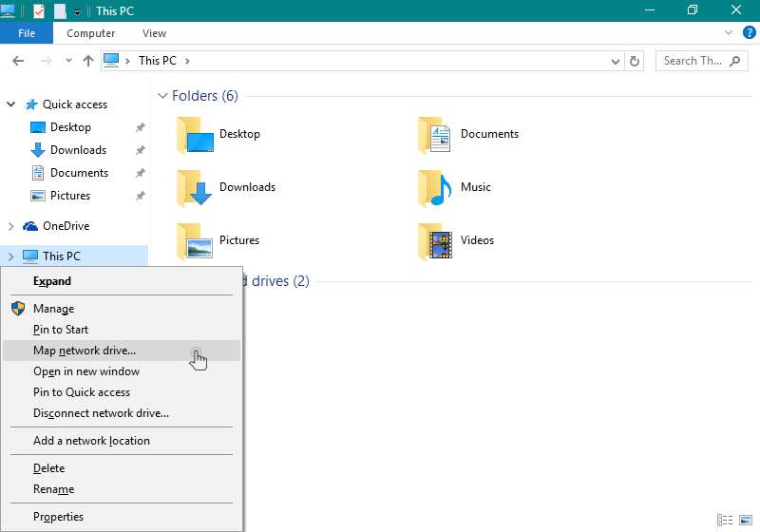Click the drives (2) group header
This screenshot has width=760, height=532.
276,281
